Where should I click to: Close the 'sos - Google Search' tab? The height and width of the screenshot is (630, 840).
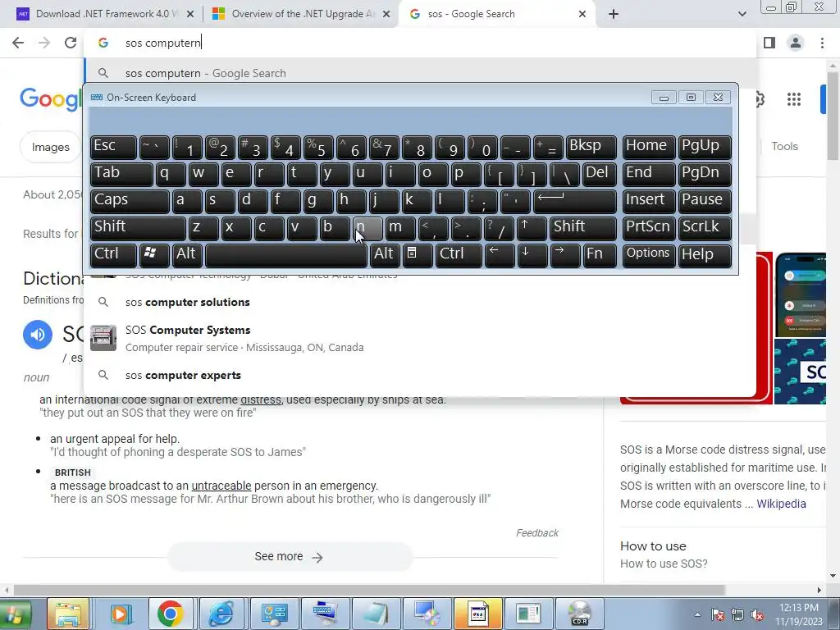pyautogui.click(x=582, y=14)
